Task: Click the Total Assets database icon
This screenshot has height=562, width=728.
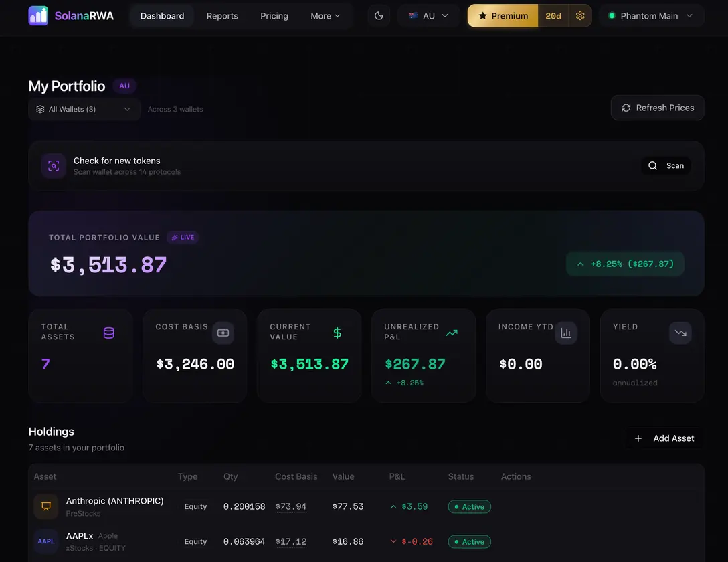Action: coord(108,333)
